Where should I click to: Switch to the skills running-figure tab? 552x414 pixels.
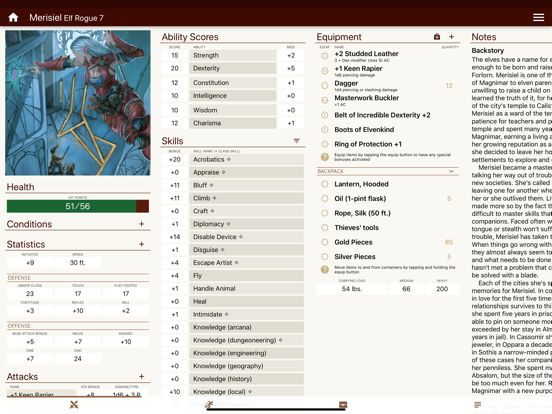209,404
